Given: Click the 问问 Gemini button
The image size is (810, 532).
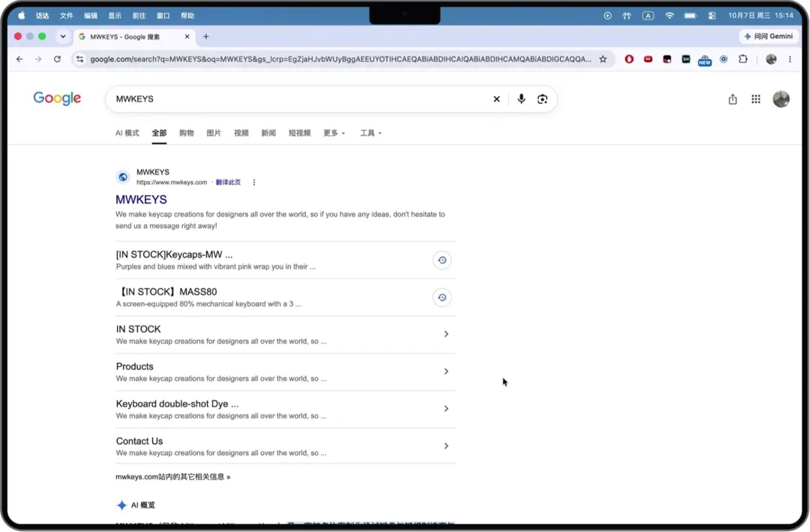Looking at the screenshot, I should [769, 36].
